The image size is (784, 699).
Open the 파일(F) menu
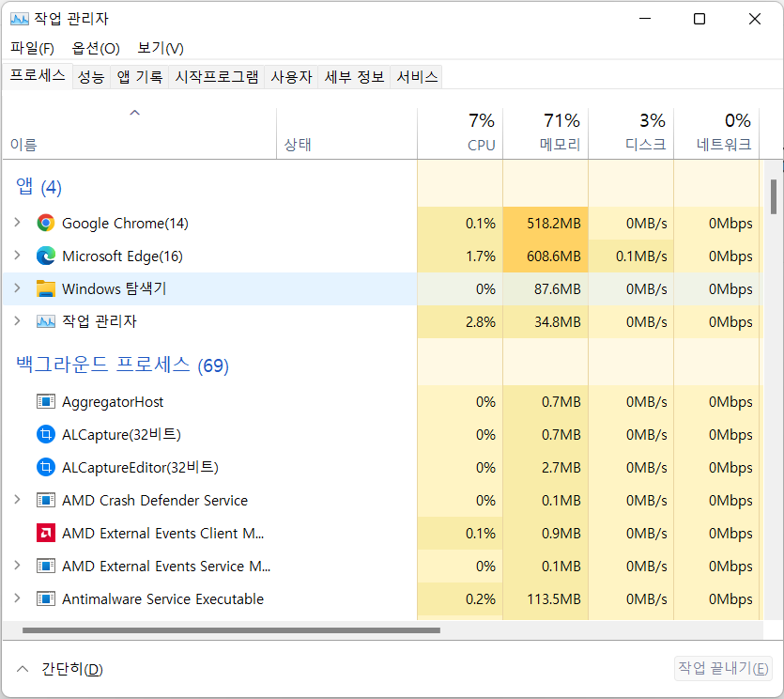click(x=32, y=49)
